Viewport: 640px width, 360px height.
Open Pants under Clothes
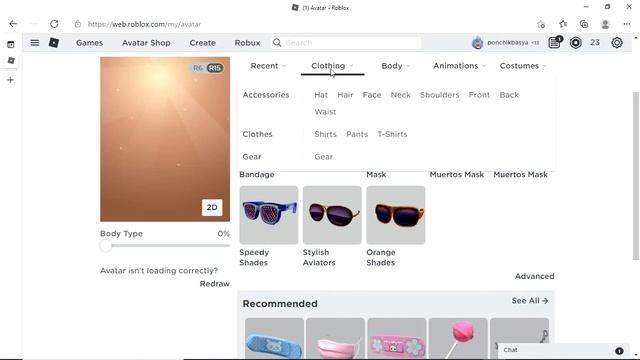tap(357, 134)
